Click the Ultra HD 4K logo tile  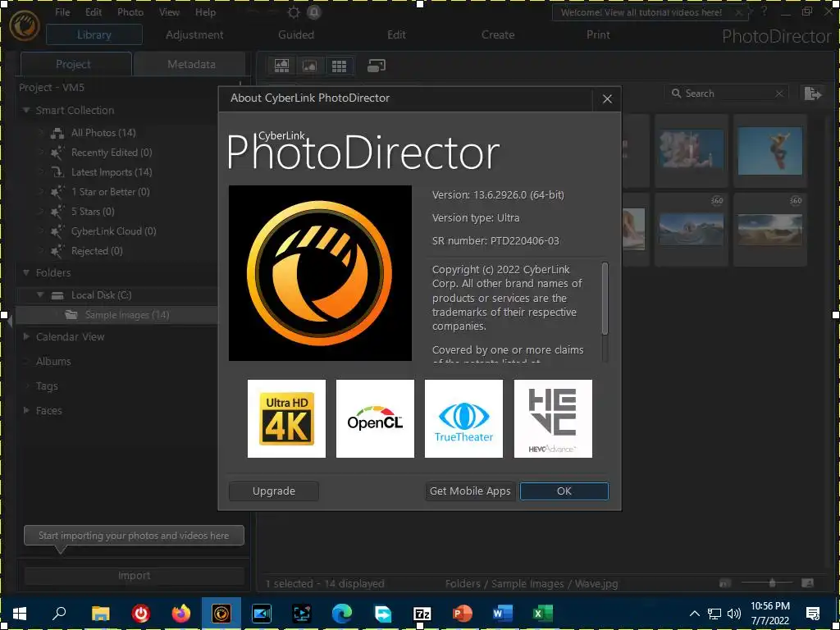(x=286, y=419)
